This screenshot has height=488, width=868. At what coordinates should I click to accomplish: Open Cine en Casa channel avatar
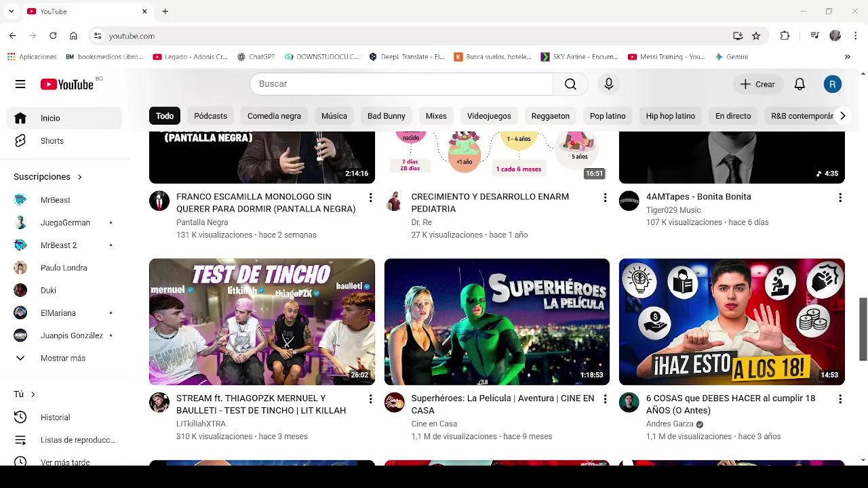394,402
